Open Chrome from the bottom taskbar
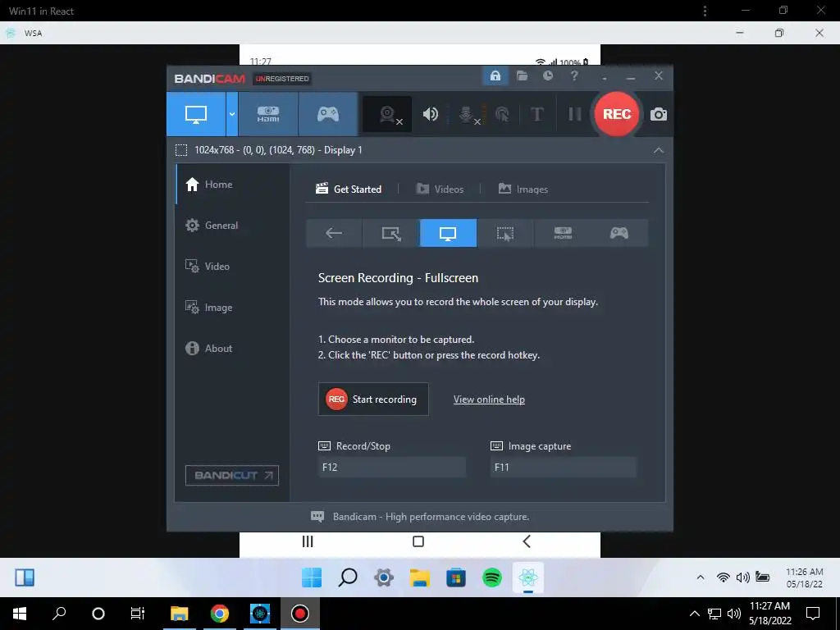The height and width of the screenshot is (630, 840). [220, 614]
